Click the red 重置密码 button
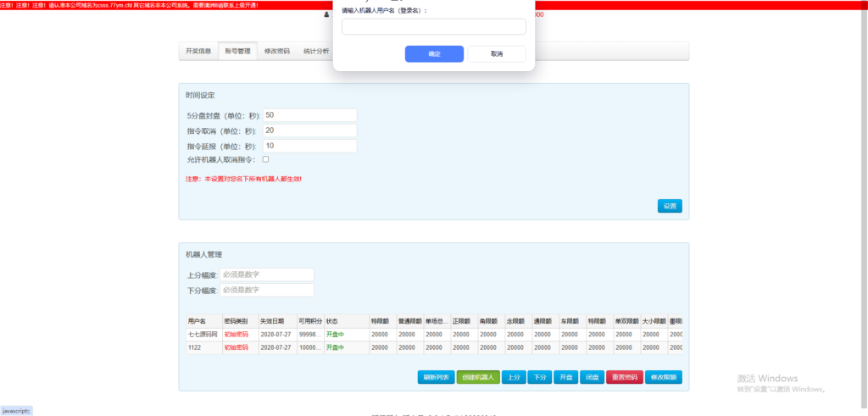 pyautogui.click(x=625, y=377)
